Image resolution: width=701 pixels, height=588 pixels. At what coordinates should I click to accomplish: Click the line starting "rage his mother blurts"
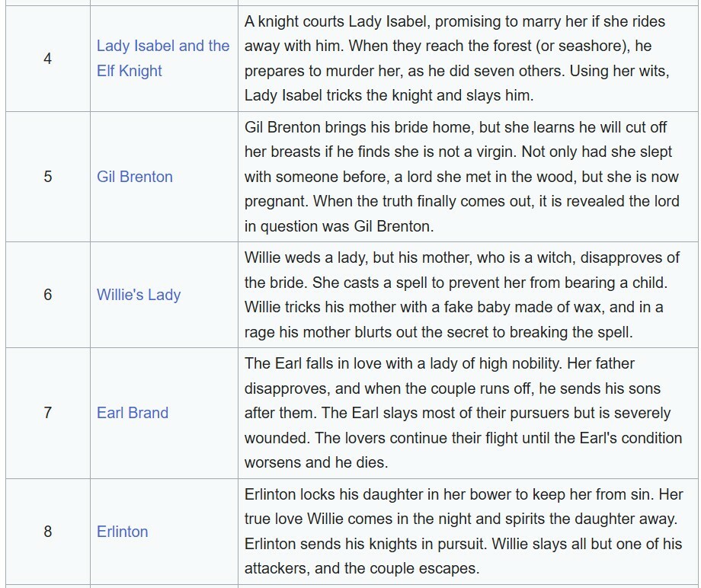[x=440, y=332]
